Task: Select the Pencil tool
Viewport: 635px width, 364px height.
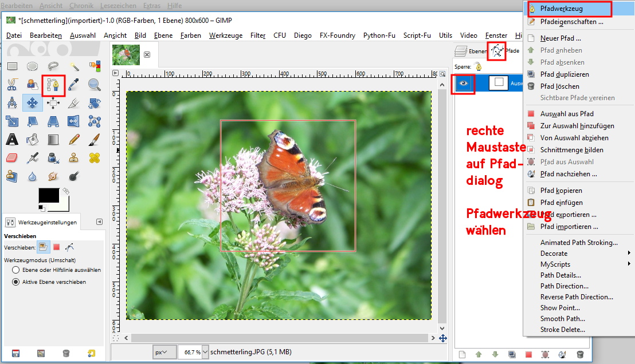Action: pyautogui.click(x=74, y=139)
